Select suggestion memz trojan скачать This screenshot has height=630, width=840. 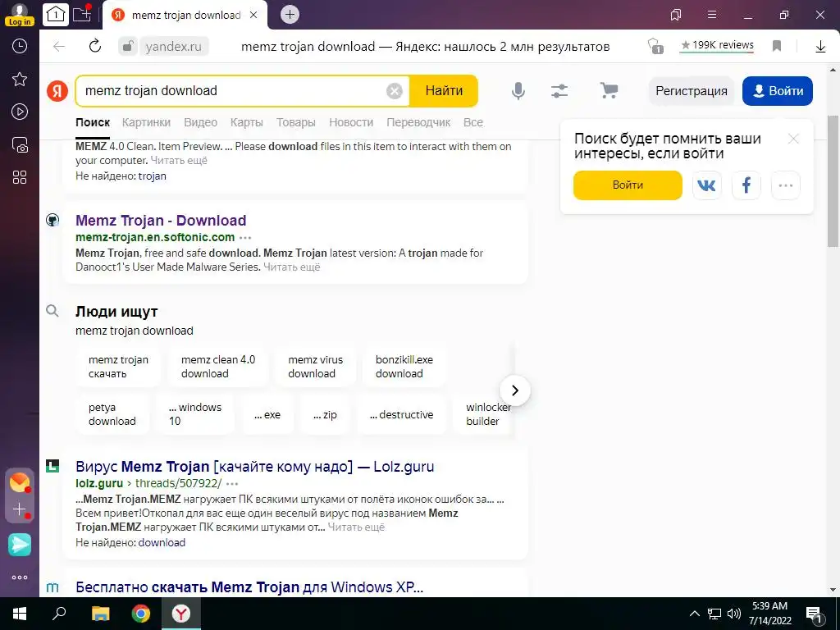(x=118, y=367)
